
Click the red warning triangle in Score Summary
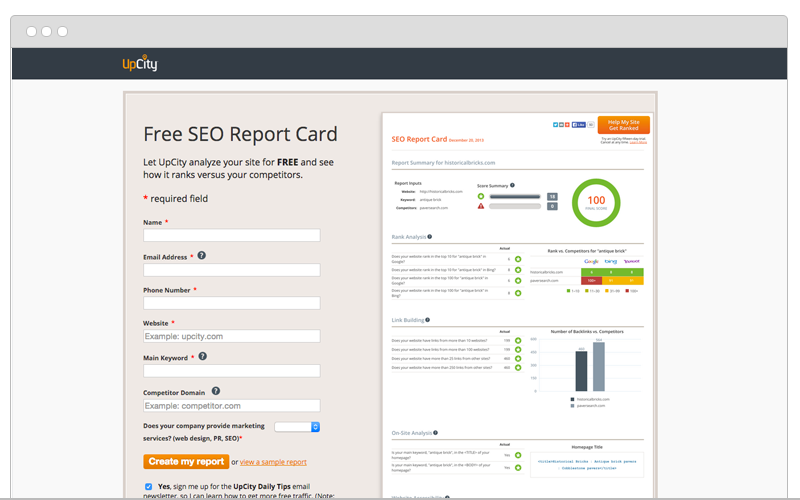[x=481, y=206]
